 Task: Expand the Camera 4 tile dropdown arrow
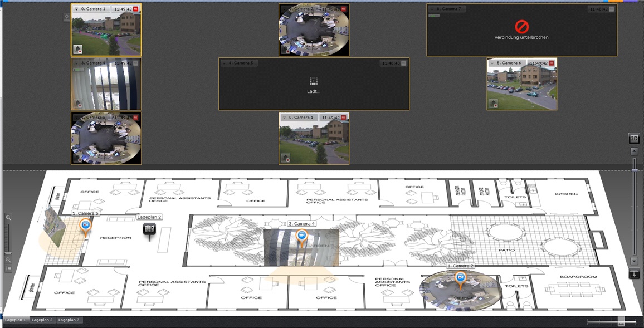click(x=76, y=63)
